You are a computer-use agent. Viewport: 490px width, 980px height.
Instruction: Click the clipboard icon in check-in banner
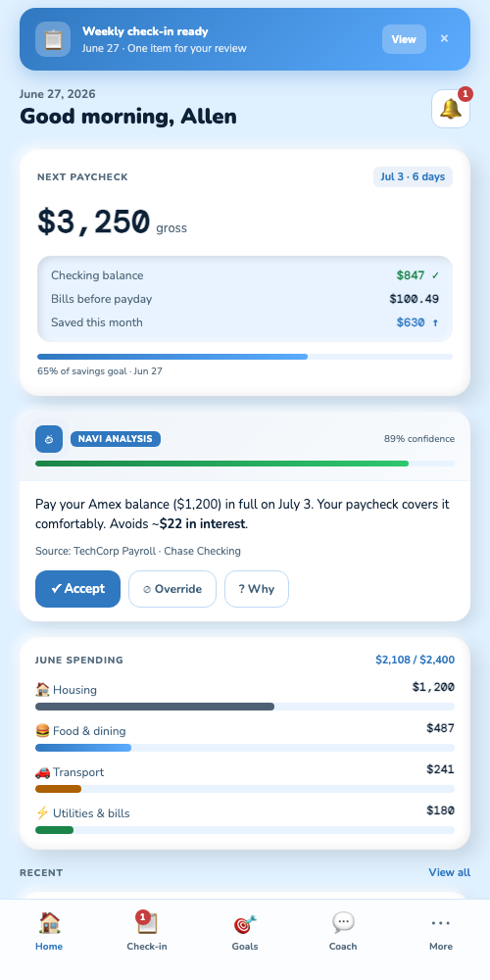click(53, 39)
